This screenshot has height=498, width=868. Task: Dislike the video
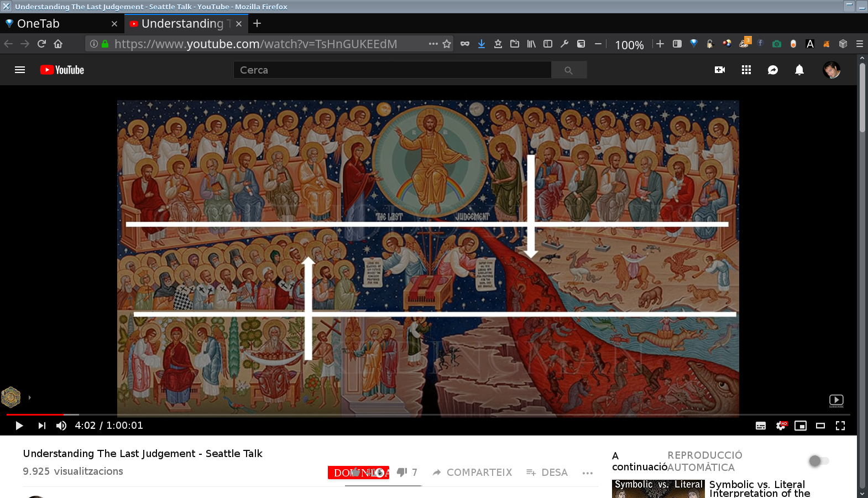tap(407, 472)
